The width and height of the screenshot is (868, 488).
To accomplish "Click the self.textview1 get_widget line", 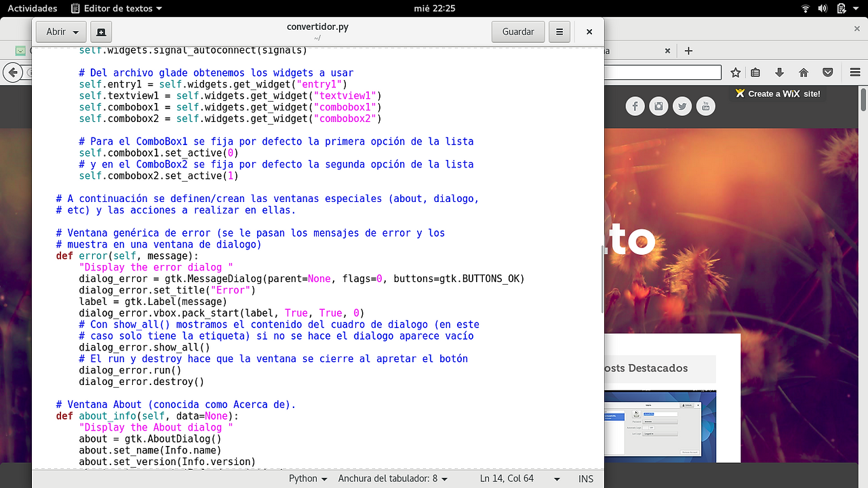I will coord(230,96).
